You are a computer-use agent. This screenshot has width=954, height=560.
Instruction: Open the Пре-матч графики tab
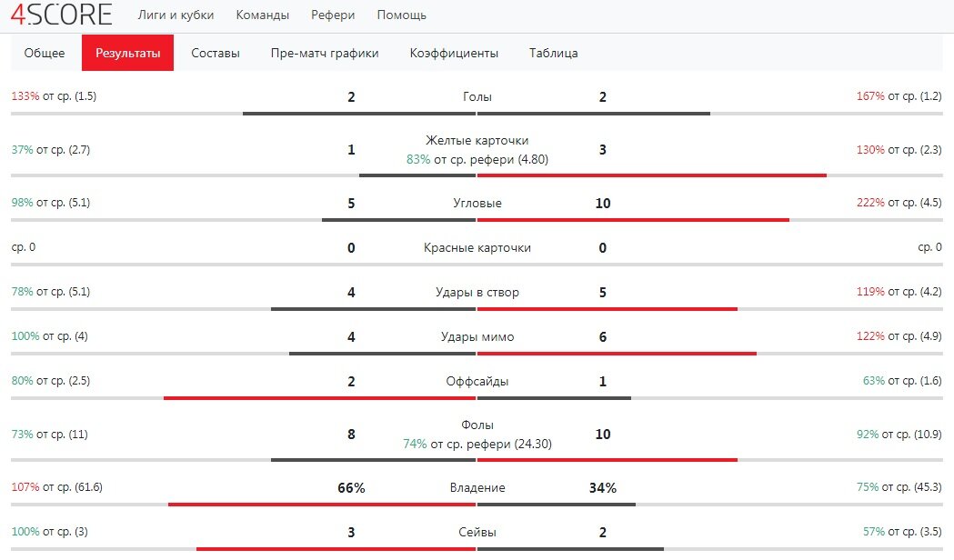(325, 53)
